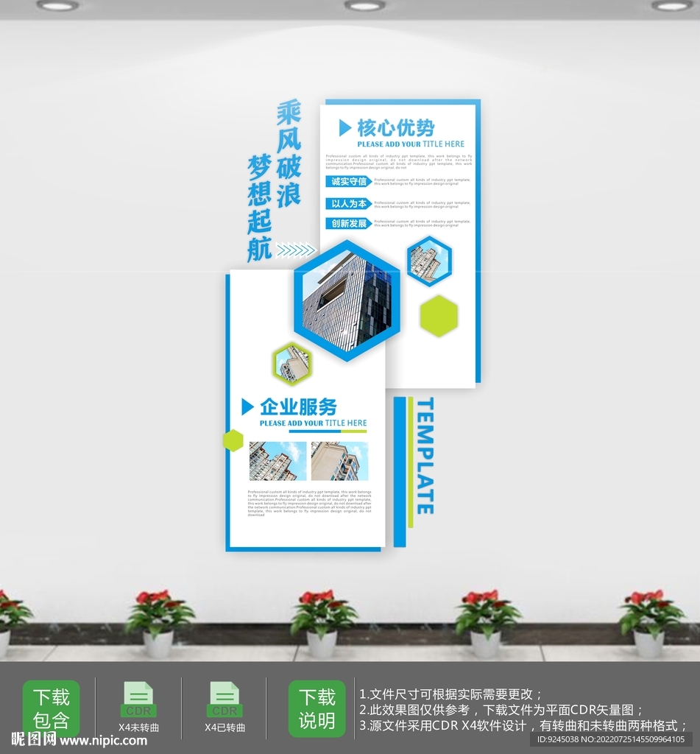Select the 诚实守信 arrow badge

tap(348, 182)
